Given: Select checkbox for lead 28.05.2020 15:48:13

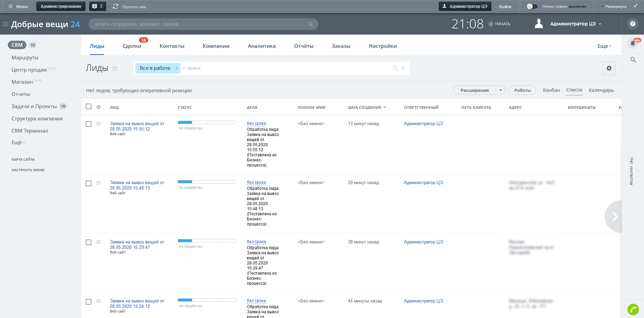Looking at the screenshot, I should tap(89, 183).
